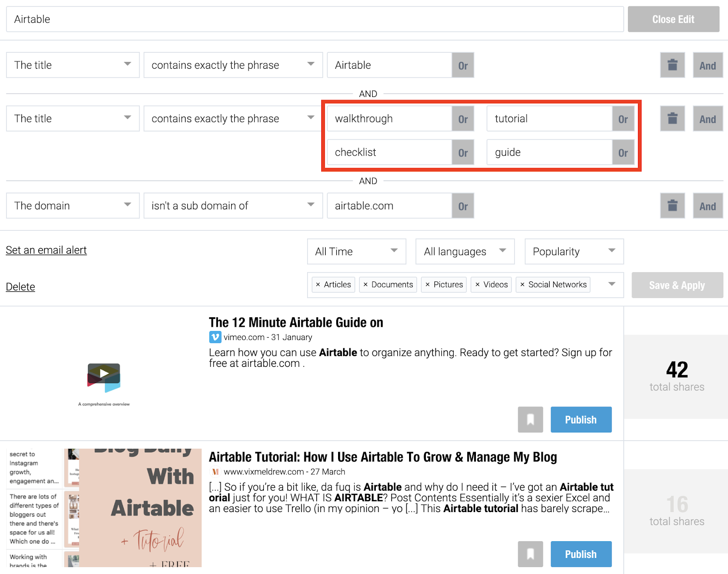Remove the airtable.com domain filter via trash icon

[x=672, y=206]
